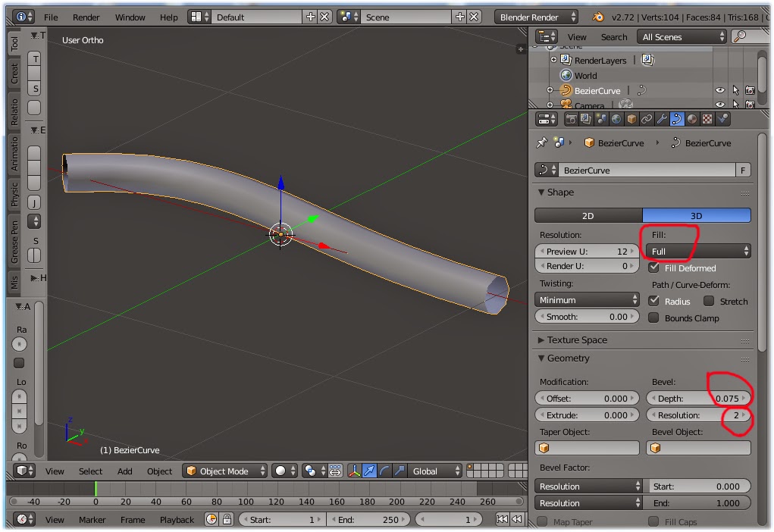Increase the Bevel Depth value of 0.075
Viewport: 774px width, 532px height.
pos(747,398)
